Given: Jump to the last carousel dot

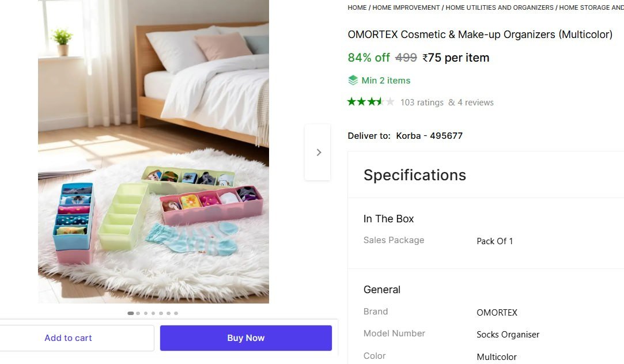Looking at the screenshot, I should click(176, 313).
